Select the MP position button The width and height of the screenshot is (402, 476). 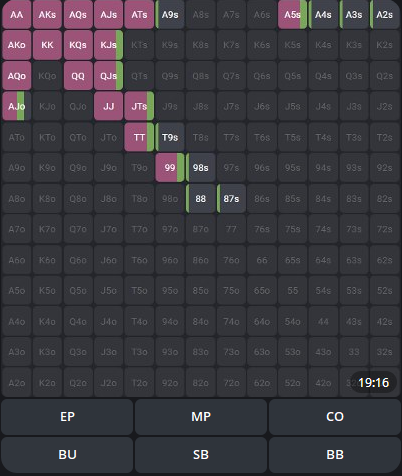pos(201,417)
